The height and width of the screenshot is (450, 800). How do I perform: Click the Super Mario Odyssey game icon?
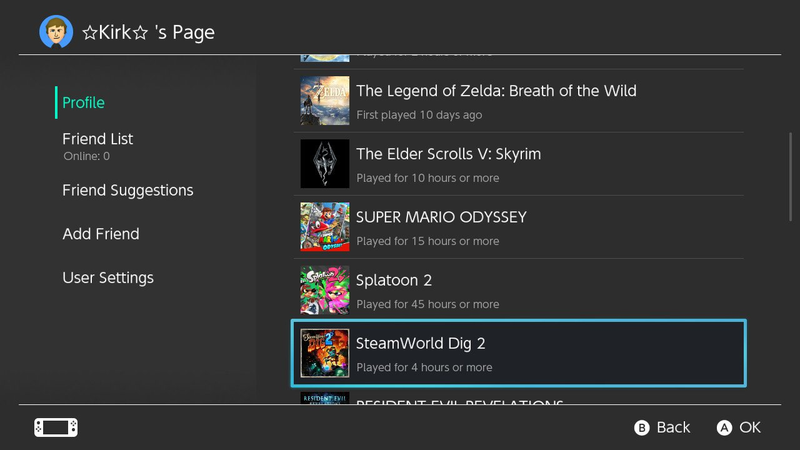pos(325,227)
